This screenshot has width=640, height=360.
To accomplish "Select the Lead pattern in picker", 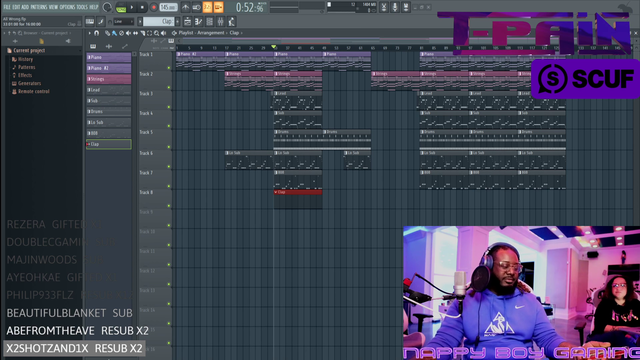I will 109,90.
